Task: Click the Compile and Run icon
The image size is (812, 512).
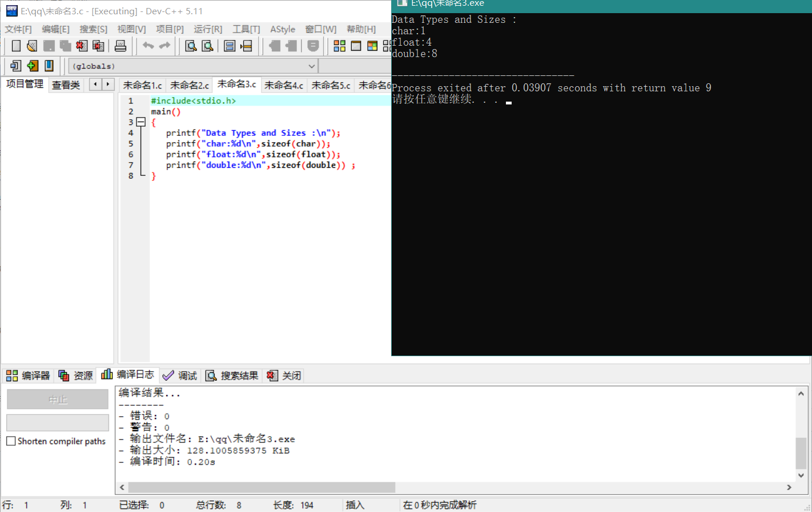Action: [372, 46]
